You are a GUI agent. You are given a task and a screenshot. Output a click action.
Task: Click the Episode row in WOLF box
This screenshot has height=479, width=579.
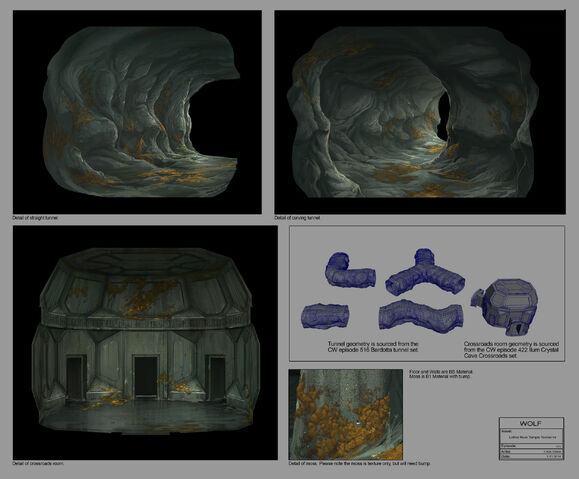pos(531,446)
